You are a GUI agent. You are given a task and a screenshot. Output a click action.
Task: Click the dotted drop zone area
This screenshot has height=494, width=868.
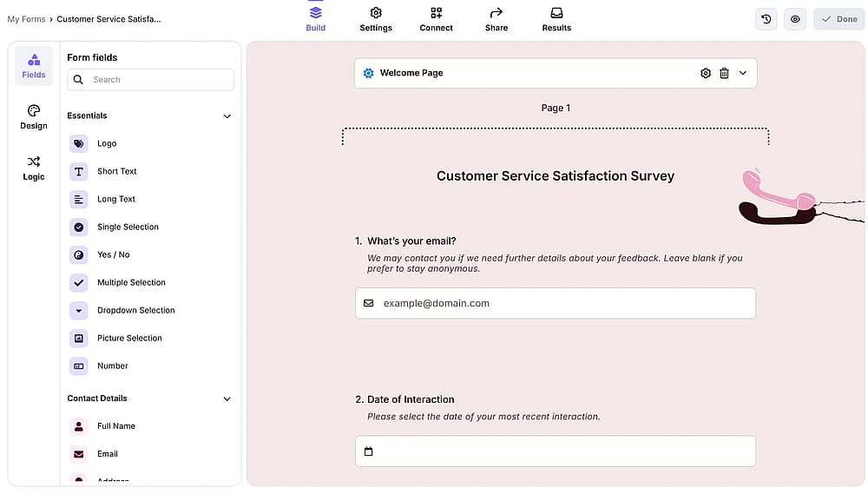pos(556,136)
